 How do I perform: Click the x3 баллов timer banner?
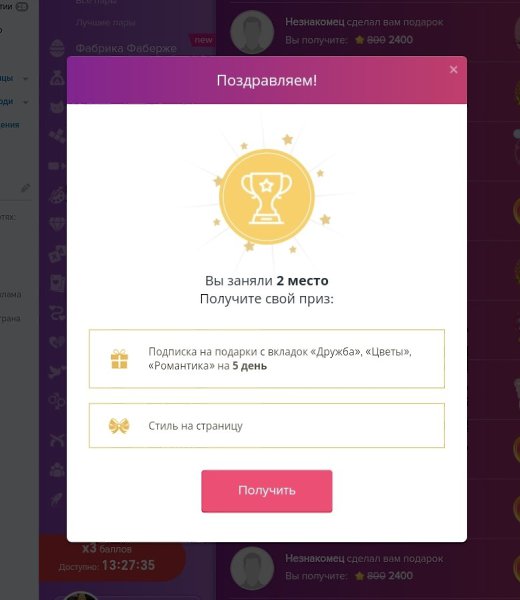(x=112, y=558)
